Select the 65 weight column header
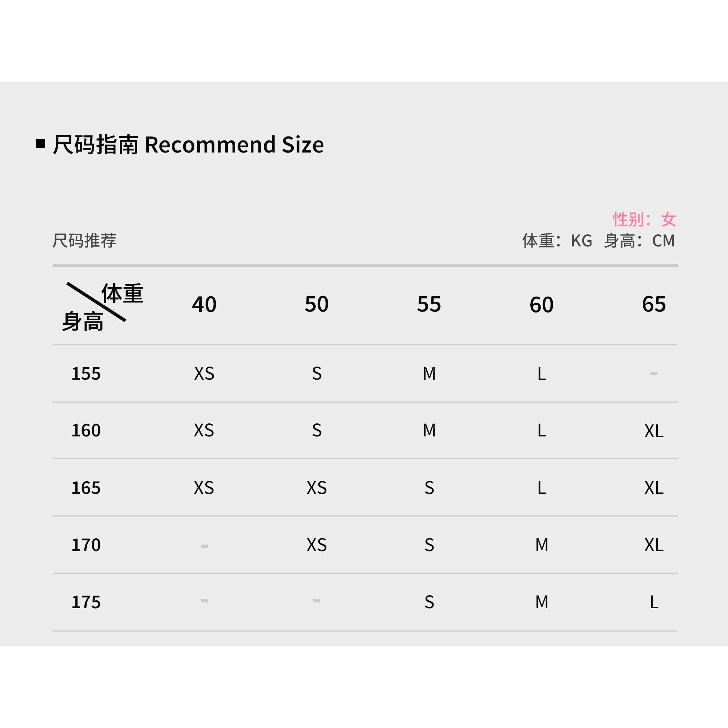Screen dimensions: 728x728 point(654,304)
